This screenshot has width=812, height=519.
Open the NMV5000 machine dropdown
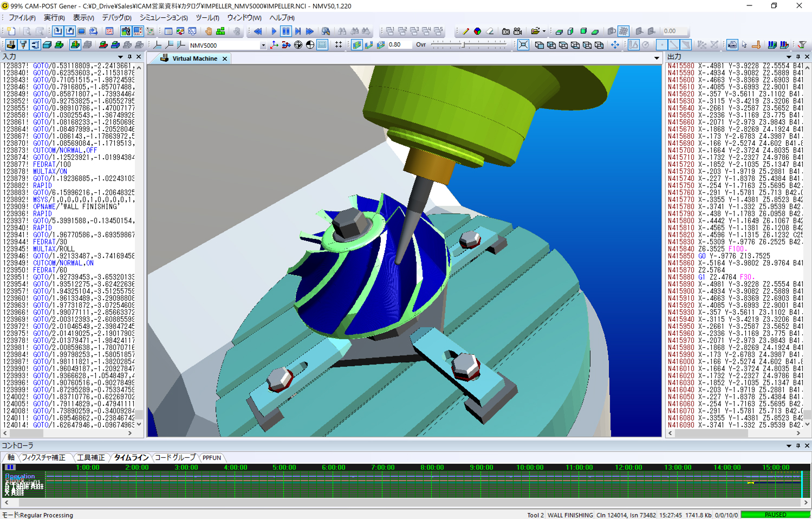[x=263, y=46]
